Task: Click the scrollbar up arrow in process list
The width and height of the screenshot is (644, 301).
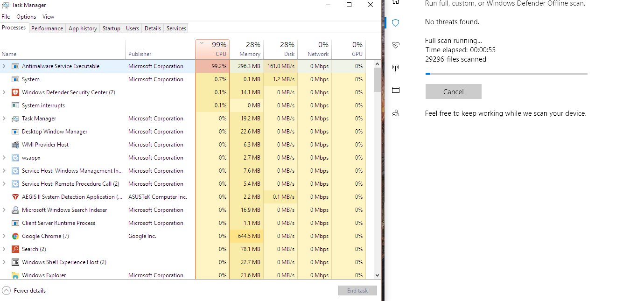Action: click(377, 63)
